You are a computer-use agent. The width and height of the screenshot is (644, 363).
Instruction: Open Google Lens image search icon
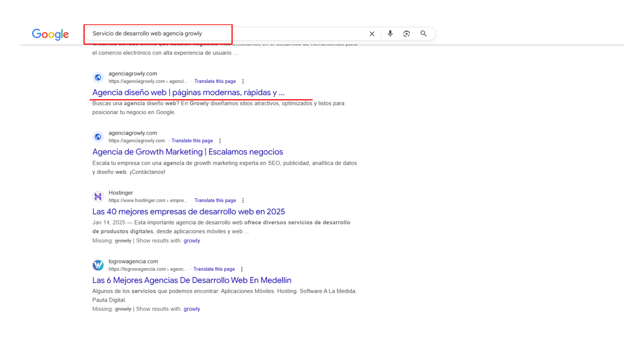[x=406, y=34]
